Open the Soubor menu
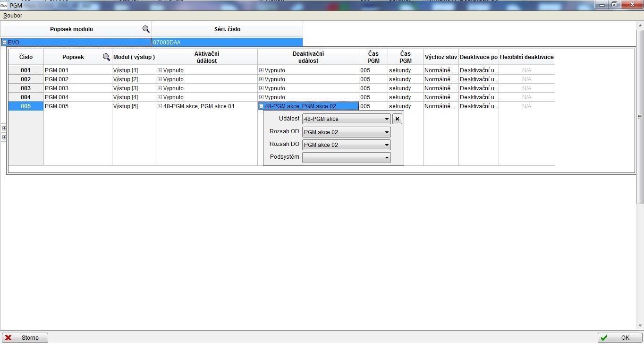 [x=13, y=16]
